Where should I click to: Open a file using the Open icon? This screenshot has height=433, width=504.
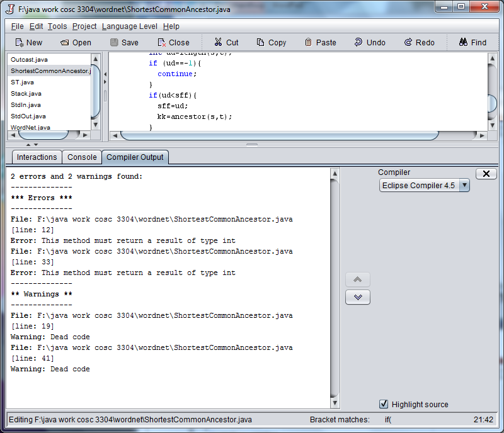tap(77, 42)
